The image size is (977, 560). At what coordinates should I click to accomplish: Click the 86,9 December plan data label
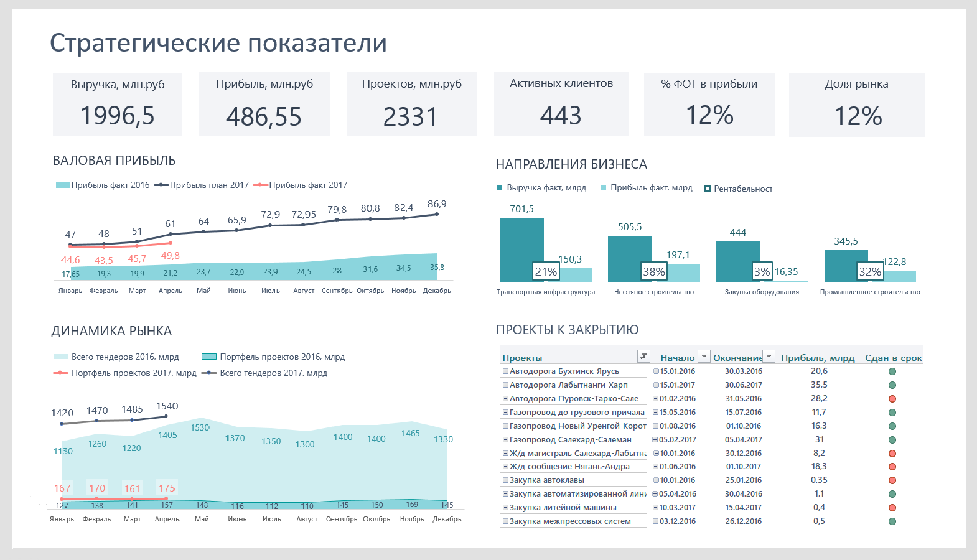coord(437,204)
